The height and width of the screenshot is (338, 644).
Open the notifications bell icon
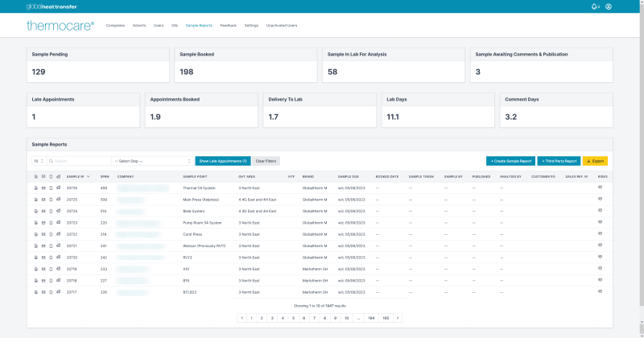pyautogui.click(x=594, y=6)
